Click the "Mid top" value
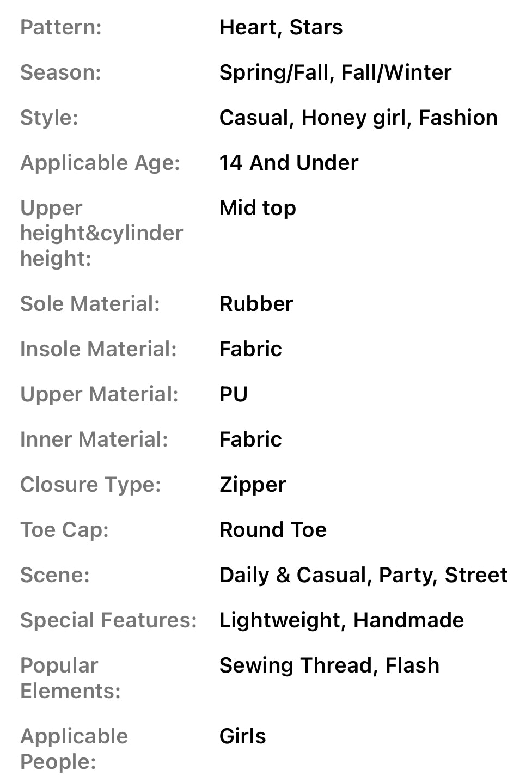 coord(258,208)
